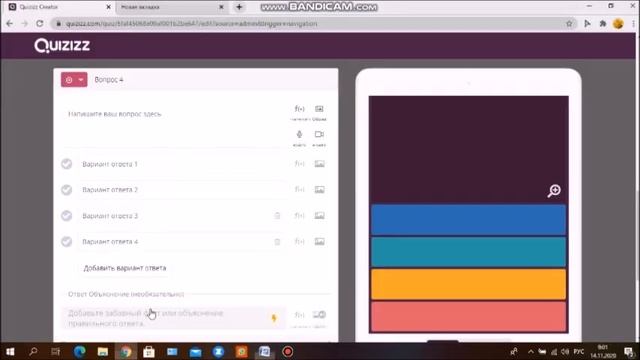Open File Explorer from taskbar

click(102, 351)
